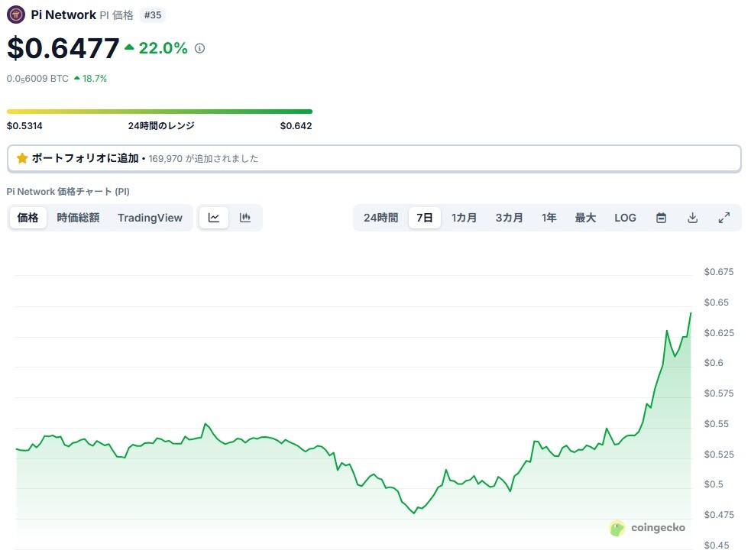Select the 時価総額 tab
Viewport: 751px width, 560px height.
(x=78, y=218)
